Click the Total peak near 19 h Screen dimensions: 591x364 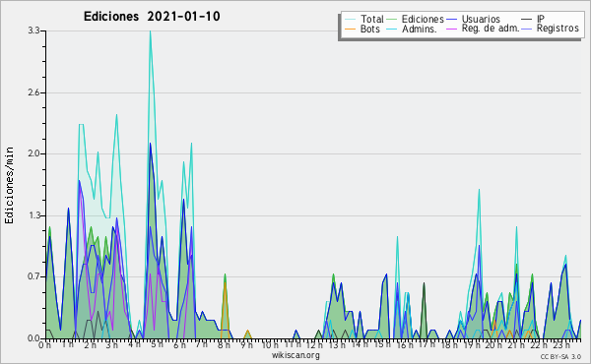pos(479,191)
